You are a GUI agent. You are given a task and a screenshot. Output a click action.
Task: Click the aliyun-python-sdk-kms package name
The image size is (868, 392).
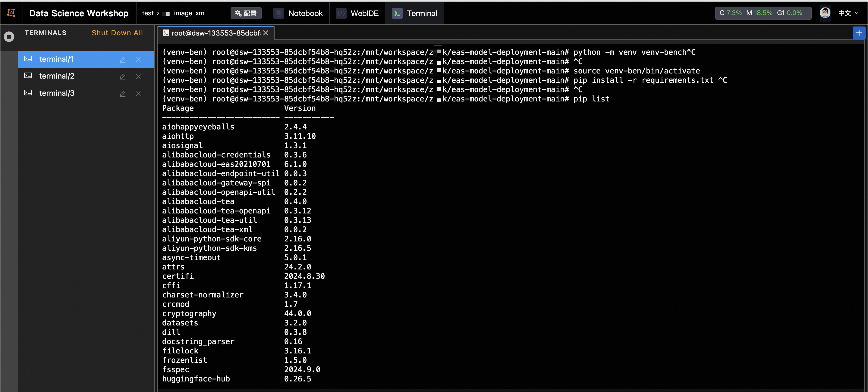209,248
